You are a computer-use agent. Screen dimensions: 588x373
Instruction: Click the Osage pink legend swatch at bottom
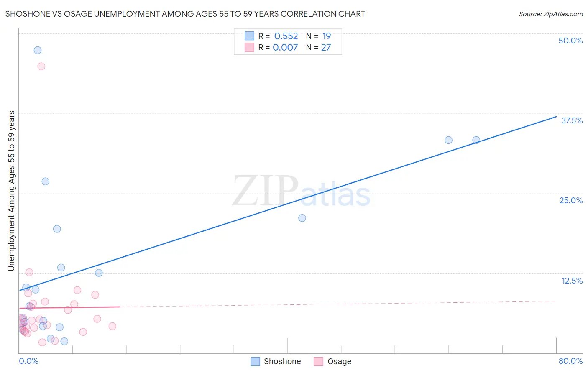(319, 361)
